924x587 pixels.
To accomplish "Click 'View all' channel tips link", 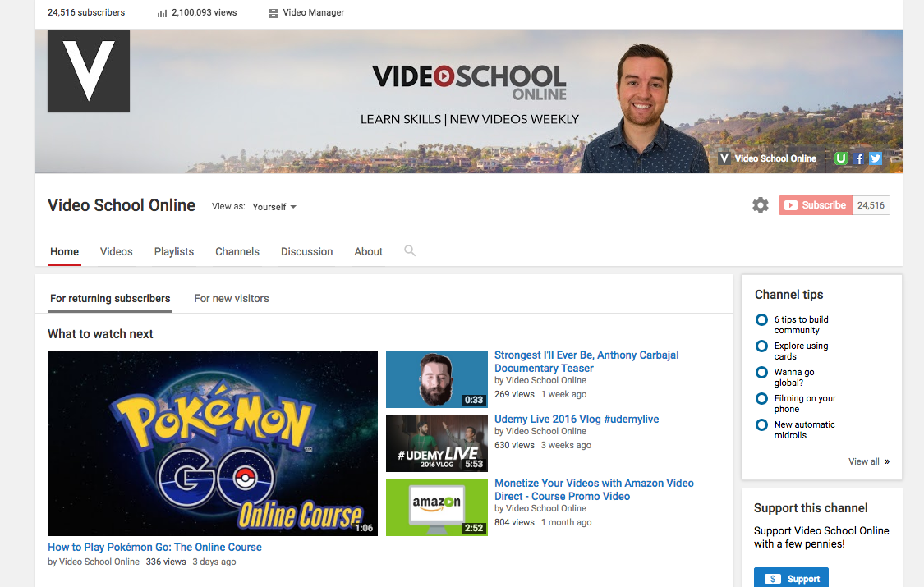I will [864, 461].
